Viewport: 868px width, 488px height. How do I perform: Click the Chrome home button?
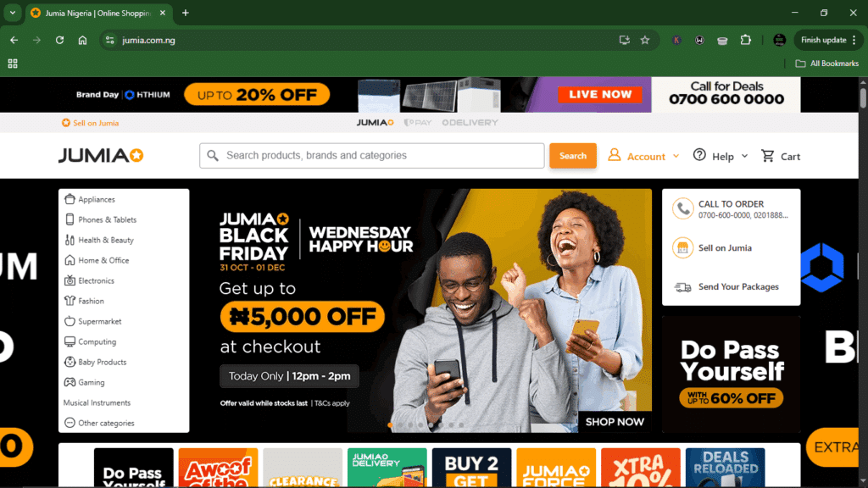(x=82, y=40)
